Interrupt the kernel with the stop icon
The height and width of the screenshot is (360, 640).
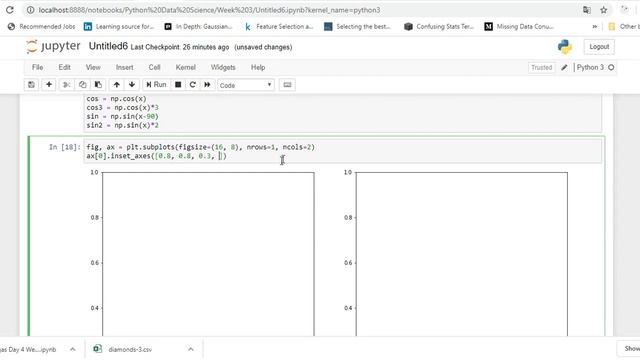pos(178,85)
